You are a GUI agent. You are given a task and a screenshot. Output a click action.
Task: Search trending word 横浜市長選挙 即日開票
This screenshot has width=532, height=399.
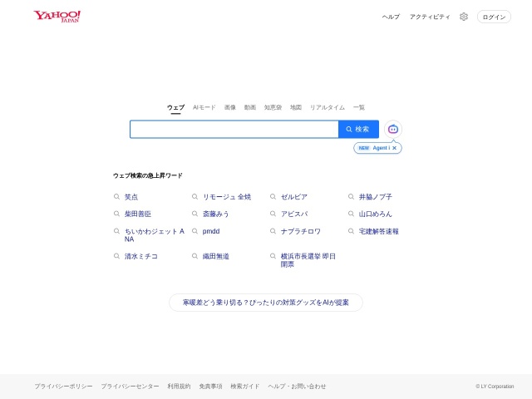tap(308, 260)
